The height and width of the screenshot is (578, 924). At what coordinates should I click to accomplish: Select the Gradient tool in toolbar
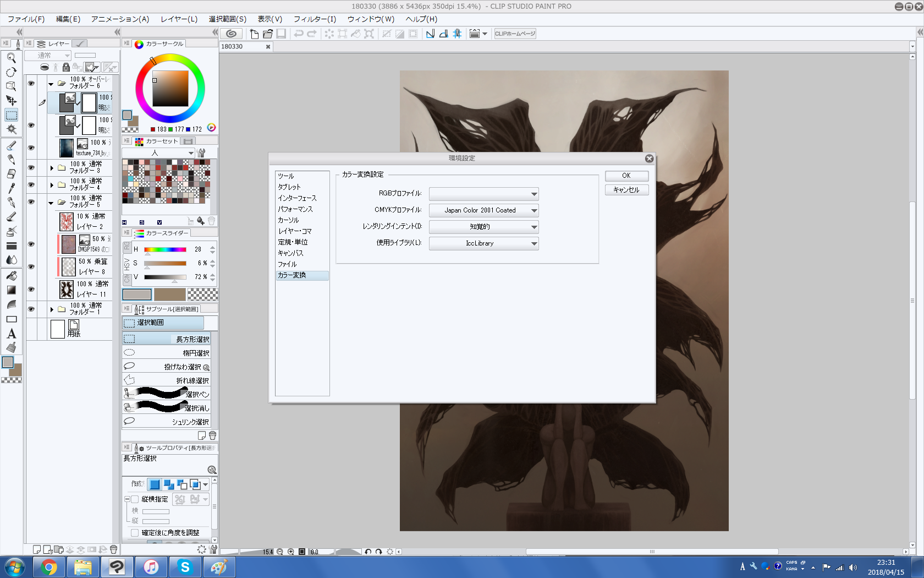coord(12,290)
